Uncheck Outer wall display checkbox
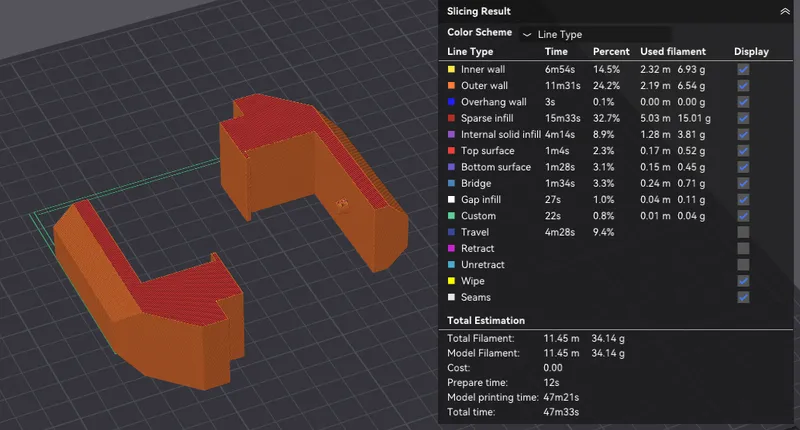The height and width of the screenshot is (430, 800). click(743, 86)
